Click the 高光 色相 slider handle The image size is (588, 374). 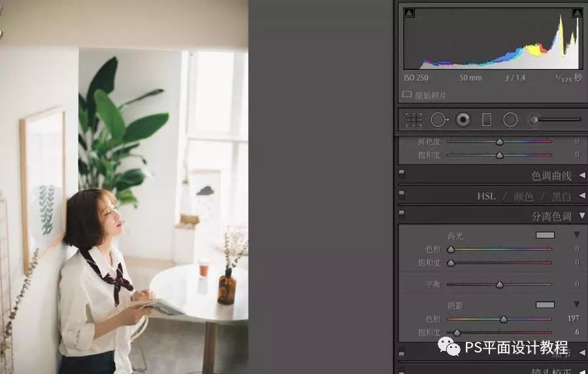(x=451, y=250)
